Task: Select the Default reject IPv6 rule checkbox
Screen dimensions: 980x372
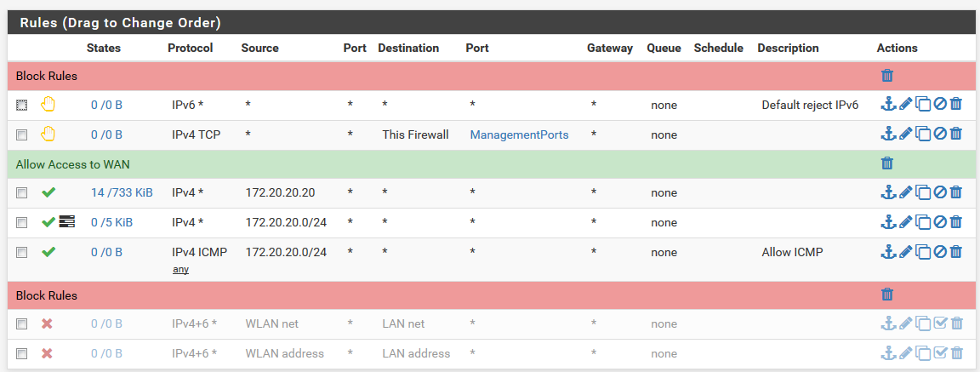Action: 22,106
